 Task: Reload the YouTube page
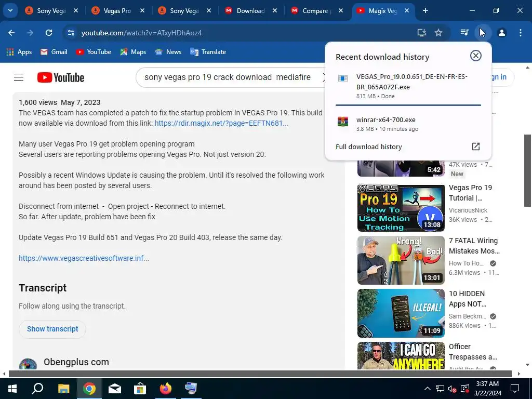tap(49, 33)
